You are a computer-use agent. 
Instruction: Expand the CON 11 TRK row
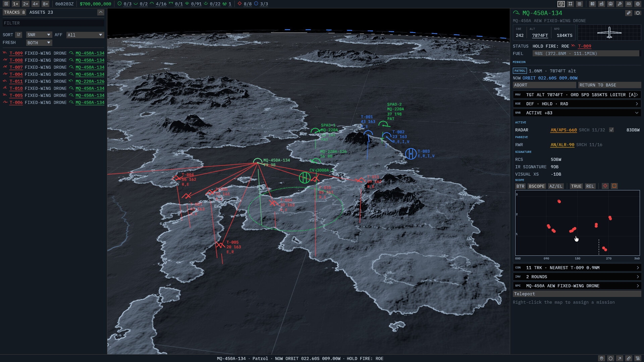(577, 268)
